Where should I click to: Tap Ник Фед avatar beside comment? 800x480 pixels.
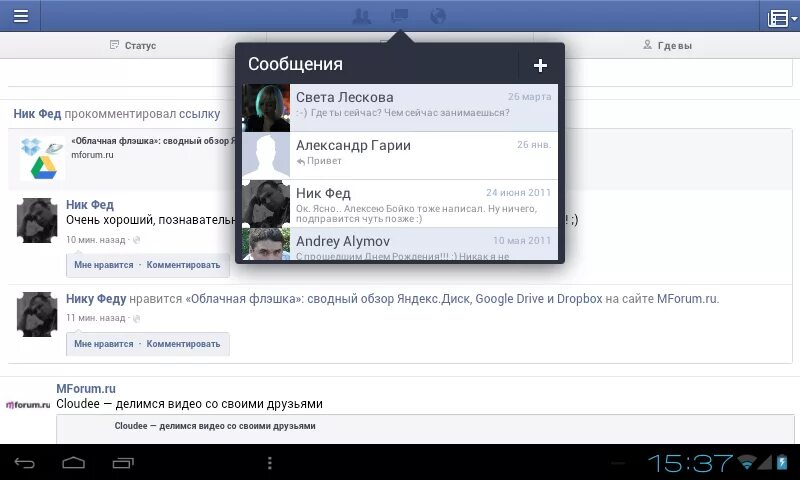[37, 220]
